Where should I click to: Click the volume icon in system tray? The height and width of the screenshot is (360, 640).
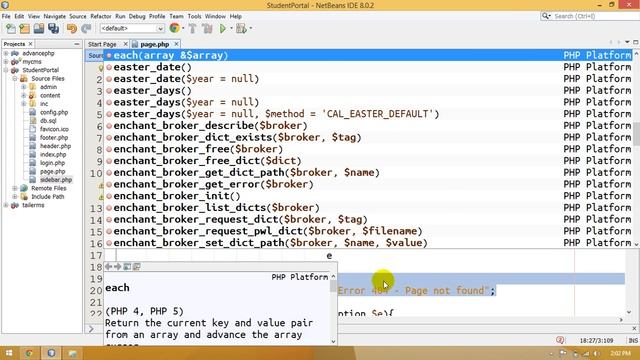[596, 353]
